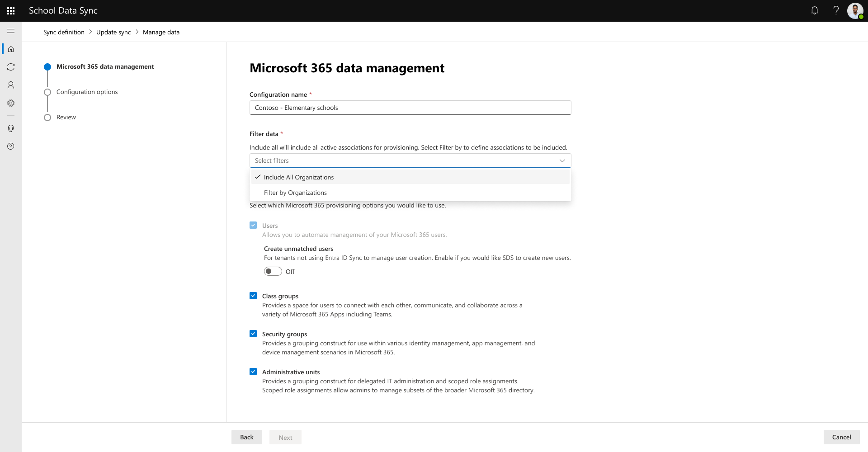Open the Users person icon in sidebar
The height and width of the screenshot is (452, 868).
11,85
